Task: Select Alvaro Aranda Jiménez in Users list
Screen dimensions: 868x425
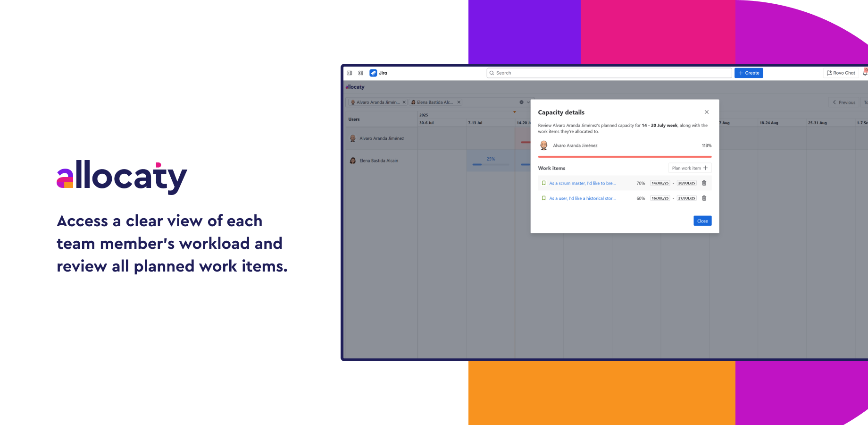Action: tap(381, 139)
